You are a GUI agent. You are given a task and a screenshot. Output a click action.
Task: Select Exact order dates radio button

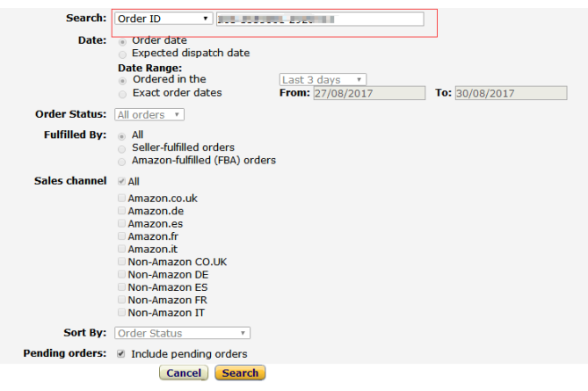pyautogui.click(x=122, y=94)
